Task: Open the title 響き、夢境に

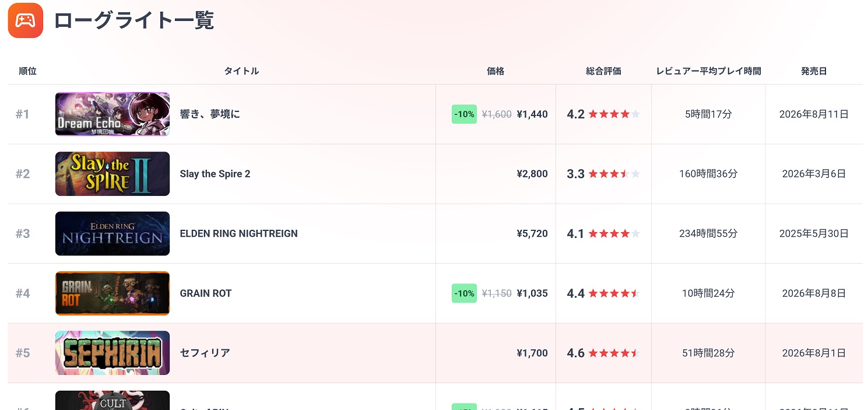Action: 210,114
